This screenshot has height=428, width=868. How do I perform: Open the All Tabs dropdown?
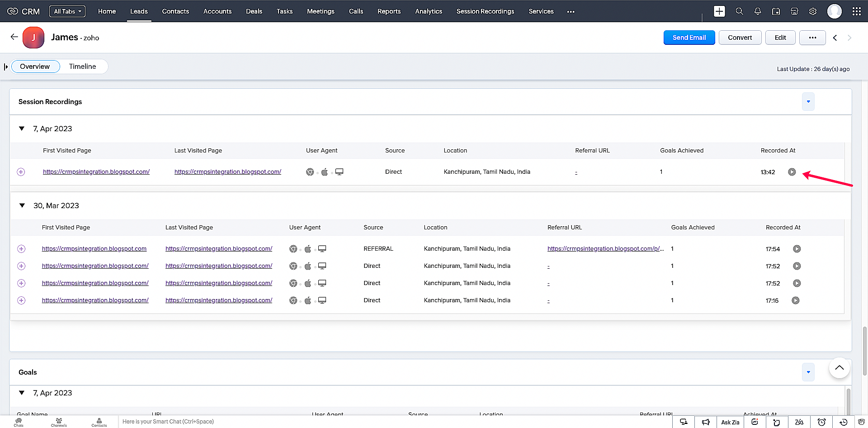(x=67, y=11)
